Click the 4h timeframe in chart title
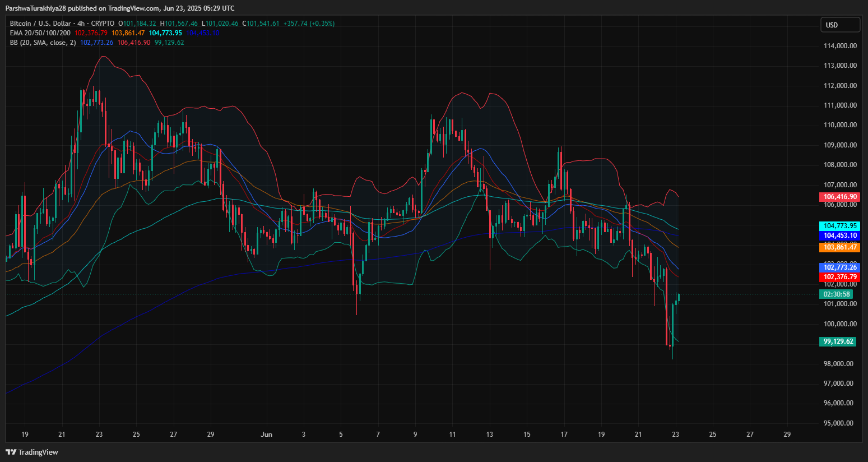Viewport: 868px width, 462px height. (81, 24)
